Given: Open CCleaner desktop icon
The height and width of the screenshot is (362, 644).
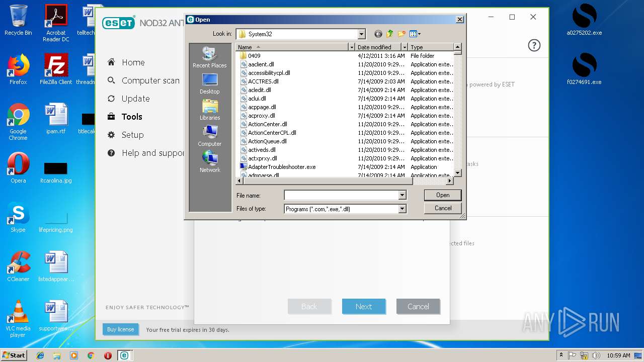Looking at the screenshot, I should [x=18, y=266].
